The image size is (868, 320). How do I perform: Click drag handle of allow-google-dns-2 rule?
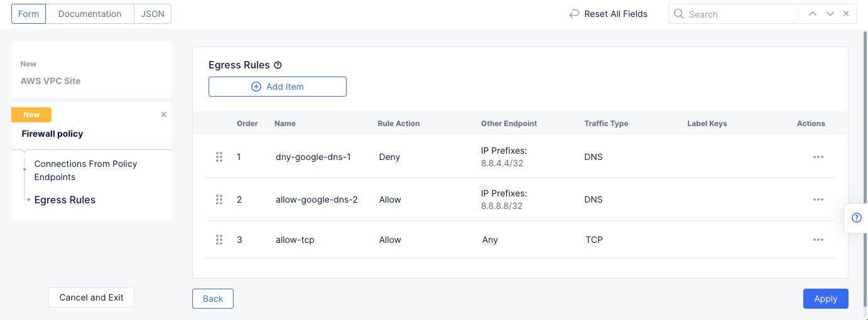[x=219, y=200]
